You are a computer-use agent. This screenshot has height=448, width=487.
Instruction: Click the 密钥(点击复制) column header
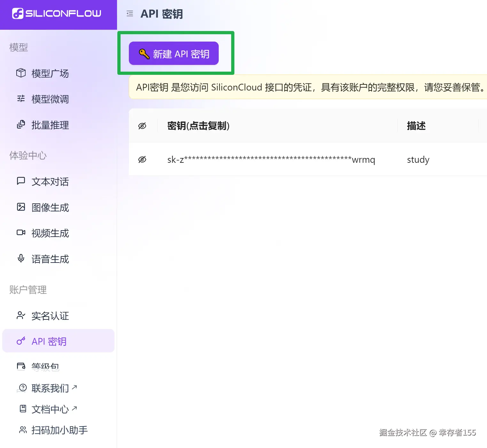(x=199, y=126)
